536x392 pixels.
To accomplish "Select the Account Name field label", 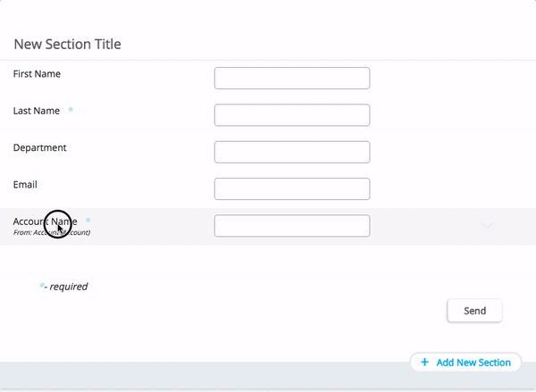I will [45, 221].
